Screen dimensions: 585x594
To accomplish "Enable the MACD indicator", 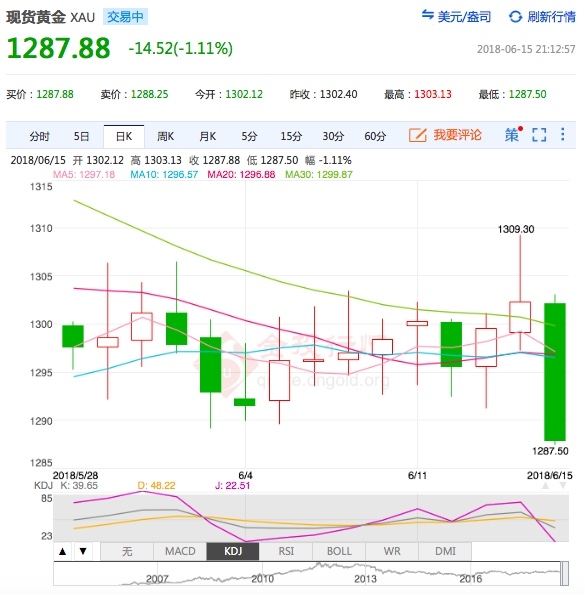I will coord(180,551).
